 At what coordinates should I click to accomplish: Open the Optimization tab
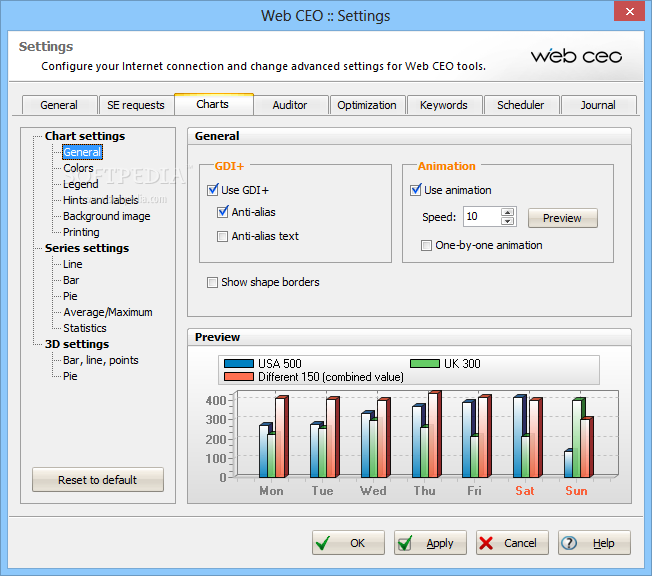367,105
